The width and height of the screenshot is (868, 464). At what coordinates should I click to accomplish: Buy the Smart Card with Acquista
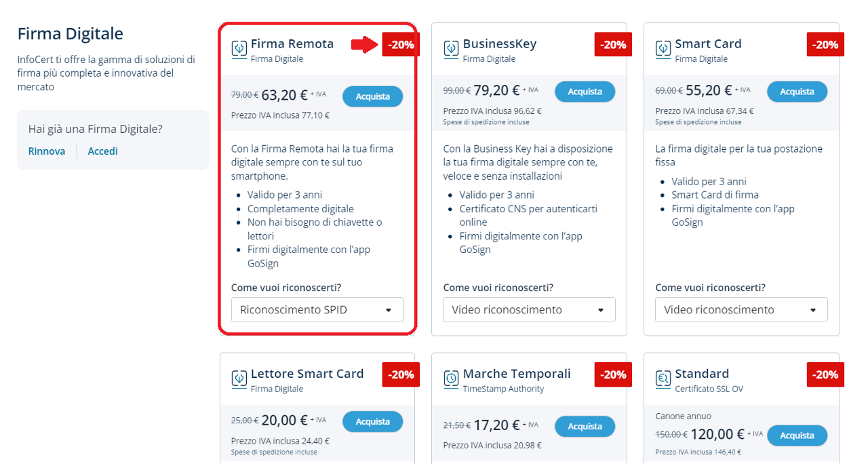(x=797, y=92)
